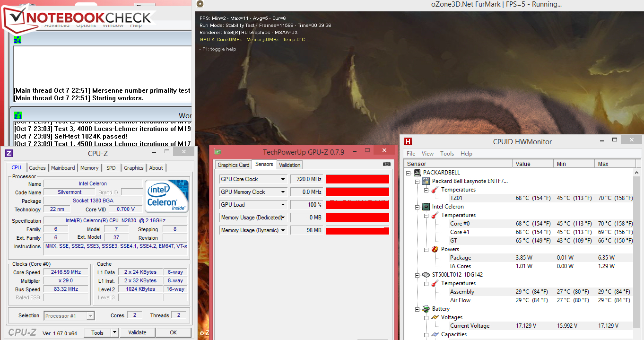
Task: Click the Specification field Intel(R) Celeron(R) CPU N2830
Action: click(x=115, y=221)
